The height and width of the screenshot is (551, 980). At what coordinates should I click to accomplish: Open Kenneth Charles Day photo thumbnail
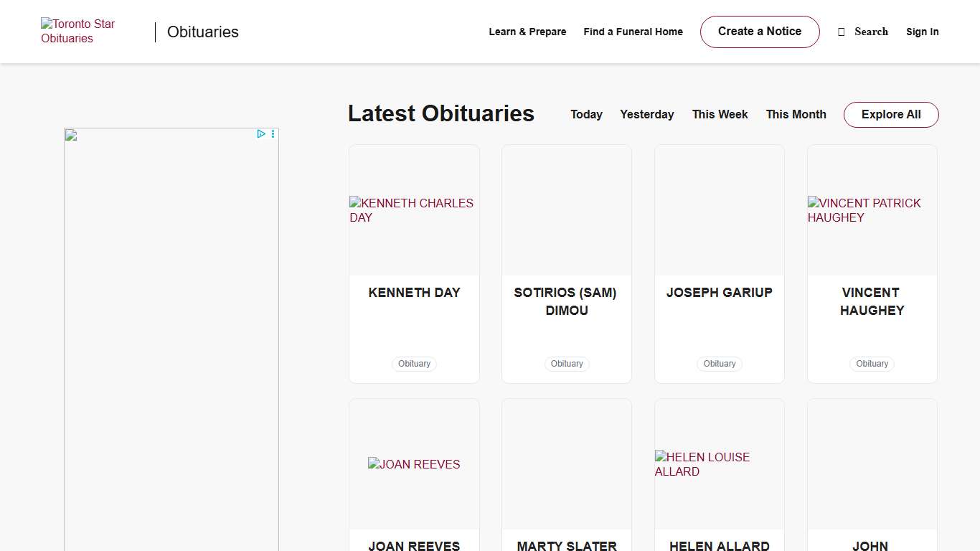pos(413,210)
